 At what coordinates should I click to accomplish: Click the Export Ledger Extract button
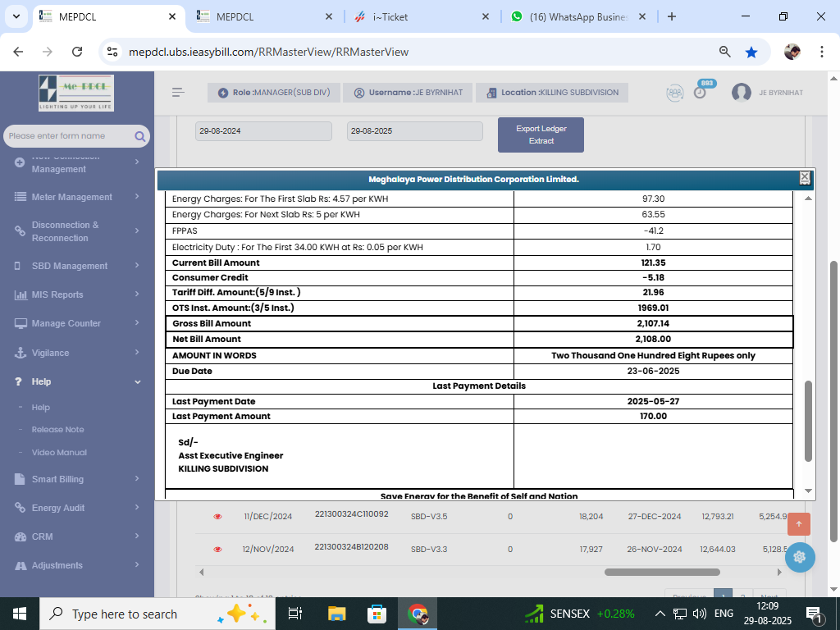tap(541, 135)
